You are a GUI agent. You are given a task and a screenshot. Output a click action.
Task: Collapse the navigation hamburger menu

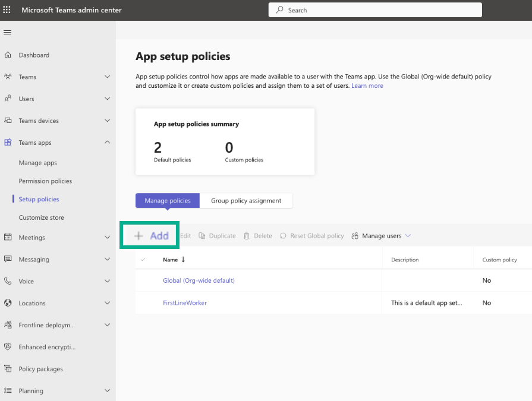(8, 33)
